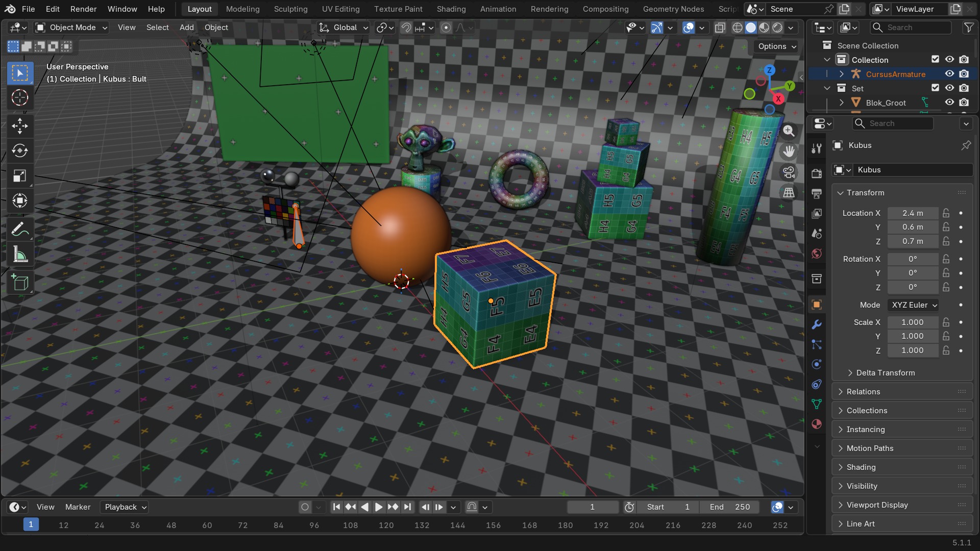Hide CursusArmature with its eye icon
The height and width of the screenshot is (551, 980).
(x=949, y=74)
